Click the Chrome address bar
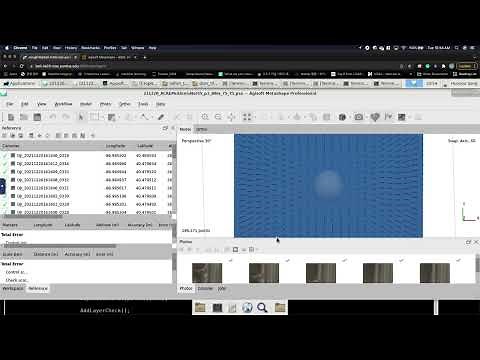This screenshot has height=360, width=480. [213, 66]
